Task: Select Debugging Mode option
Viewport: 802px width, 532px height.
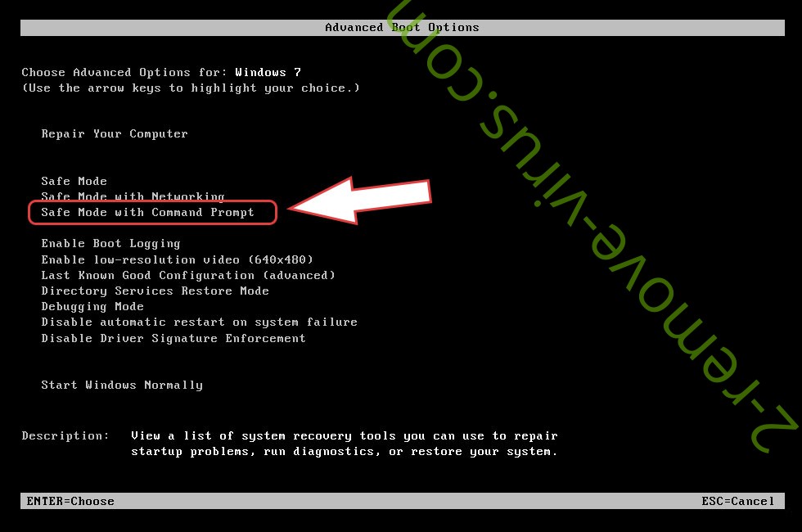Action: [x=92, y=307]
